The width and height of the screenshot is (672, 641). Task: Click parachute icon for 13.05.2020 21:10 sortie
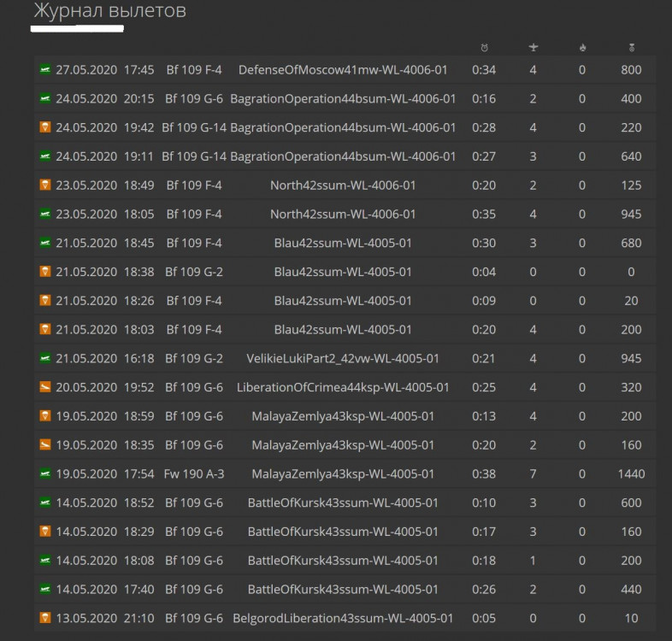point(45,617)
